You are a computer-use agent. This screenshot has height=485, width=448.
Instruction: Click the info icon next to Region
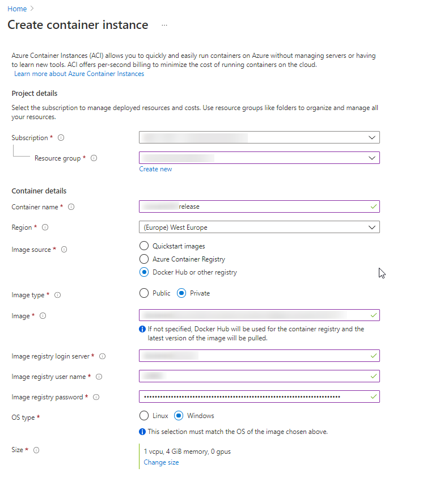tap(45, 227)
